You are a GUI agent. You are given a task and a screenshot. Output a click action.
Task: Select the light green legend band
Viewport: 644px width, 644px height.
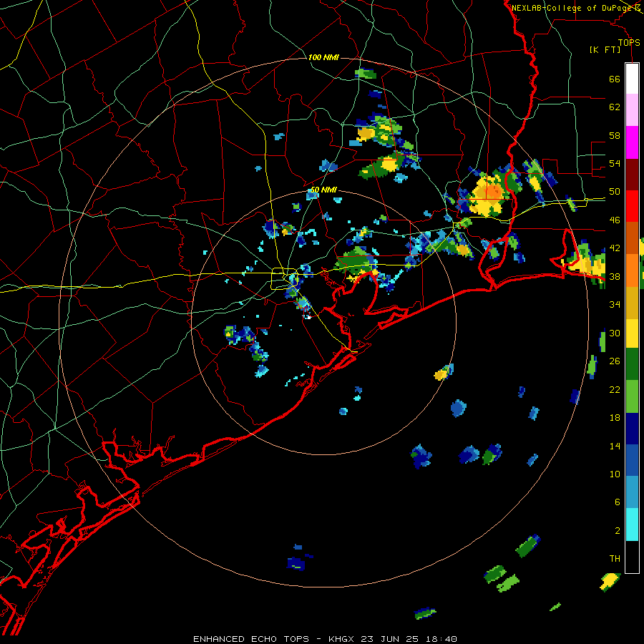click(x=632, y=396)
